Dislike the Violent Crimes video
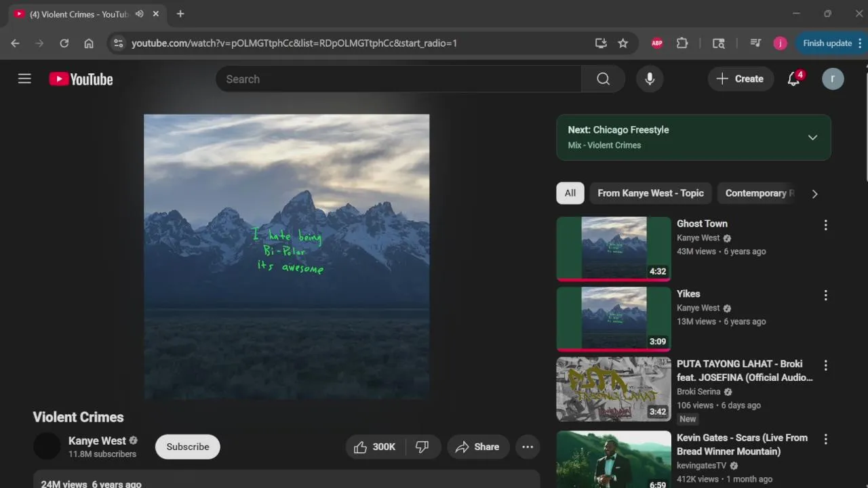This screenshot has width=868, height=488. [x=422, y=447]
